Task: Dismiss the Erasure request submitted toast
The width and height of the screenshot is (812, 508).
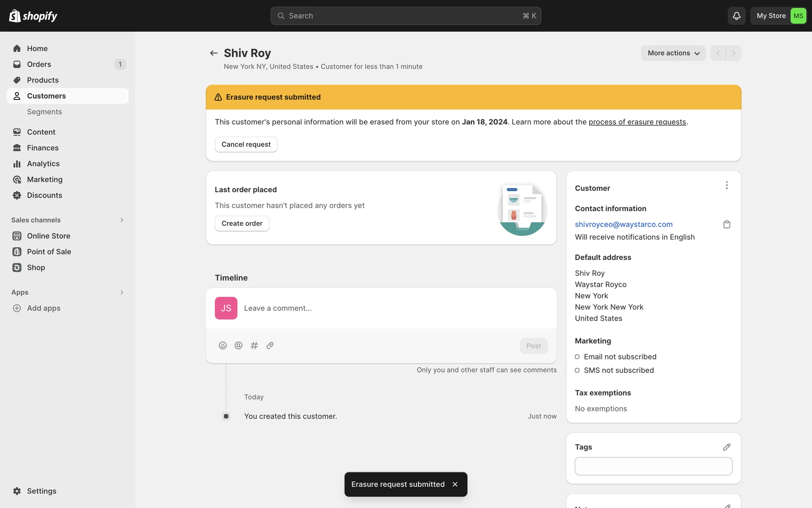Action: click(x=455, y=484)
